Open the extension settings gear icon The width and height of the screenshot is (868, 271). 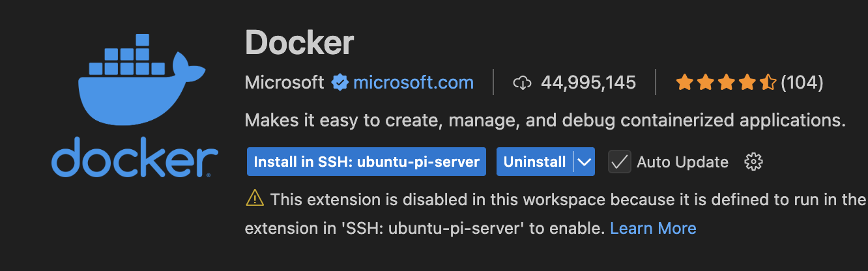coord(753,162)
